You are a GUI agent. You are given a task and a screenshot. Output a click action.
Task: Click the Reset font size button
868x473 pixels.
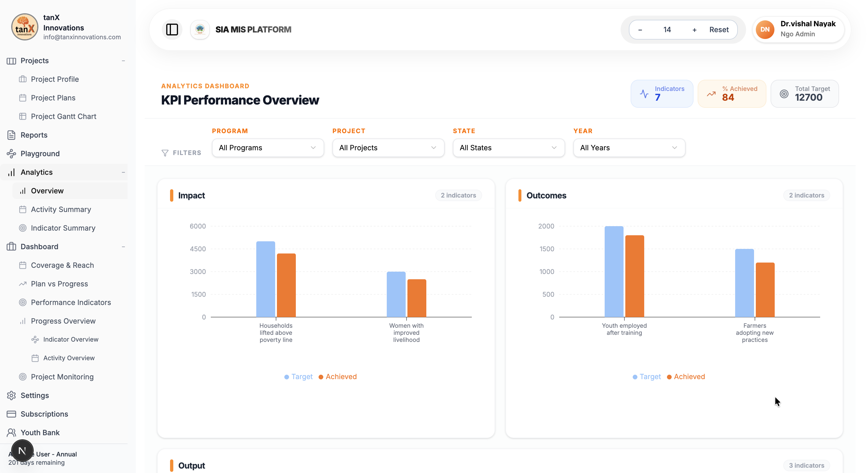pos(719,30)
